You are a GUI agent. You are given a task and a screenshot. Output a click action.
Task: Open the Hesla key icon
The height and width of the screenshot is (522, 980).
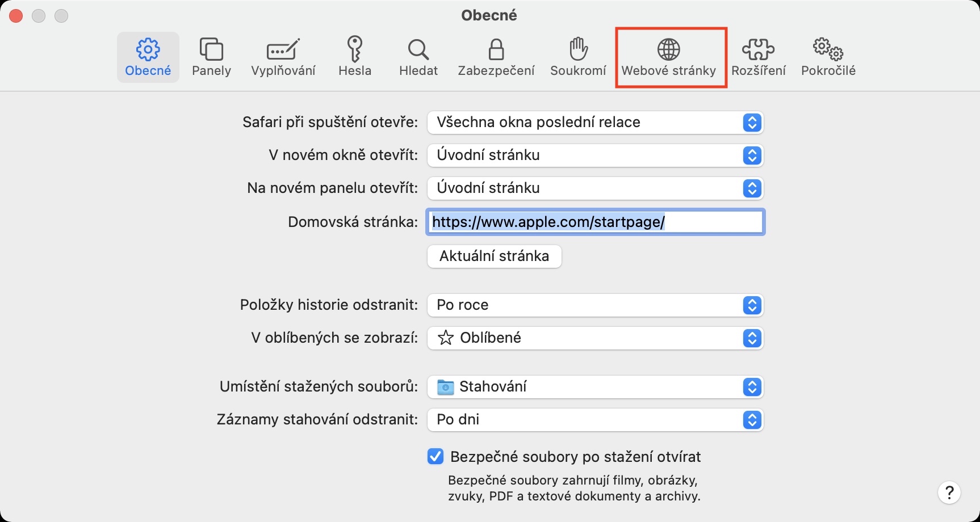pyautogui.click(x=355, y=50)
